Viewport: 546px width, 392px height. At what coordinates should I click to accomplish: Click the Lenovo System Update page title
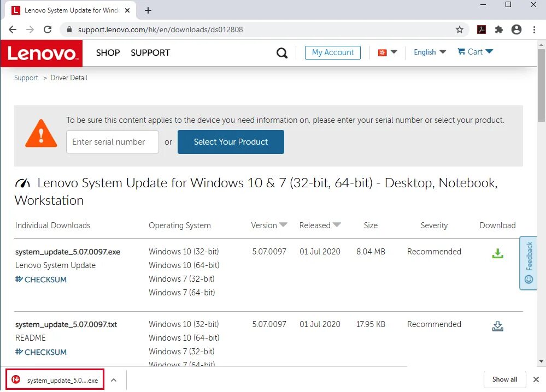(256, 191)
